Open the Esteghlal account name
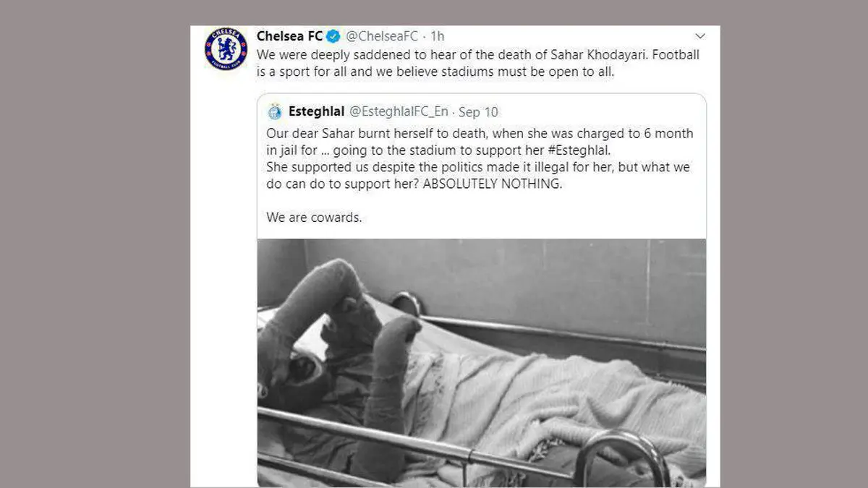Screen dimensions: 868x488 click(x=316, y=111)
